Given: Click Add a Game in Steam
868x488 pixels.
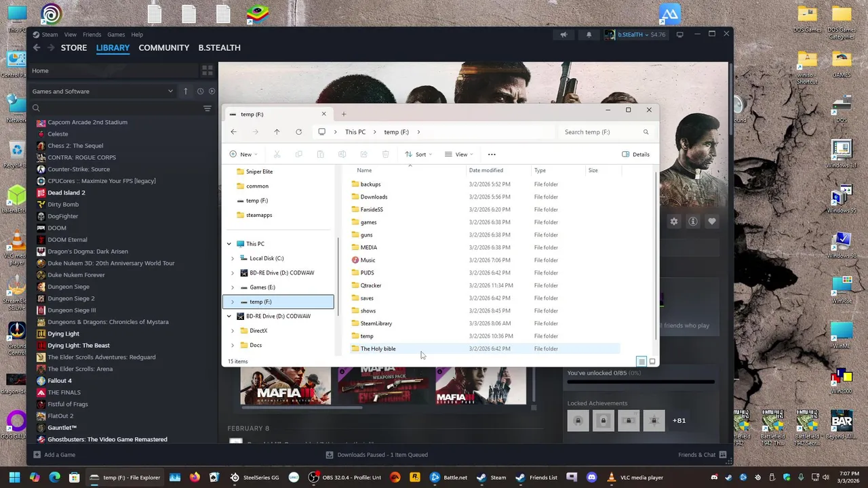Looking at the screenshot, I should (54, 455).
